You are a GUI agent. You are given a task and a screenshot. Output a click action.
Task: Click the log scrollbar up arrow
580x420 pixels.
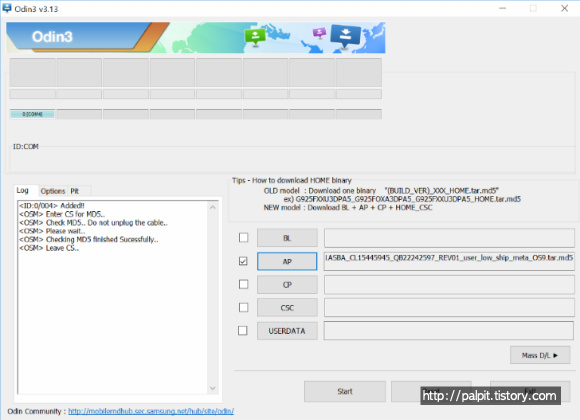(213, 207)
